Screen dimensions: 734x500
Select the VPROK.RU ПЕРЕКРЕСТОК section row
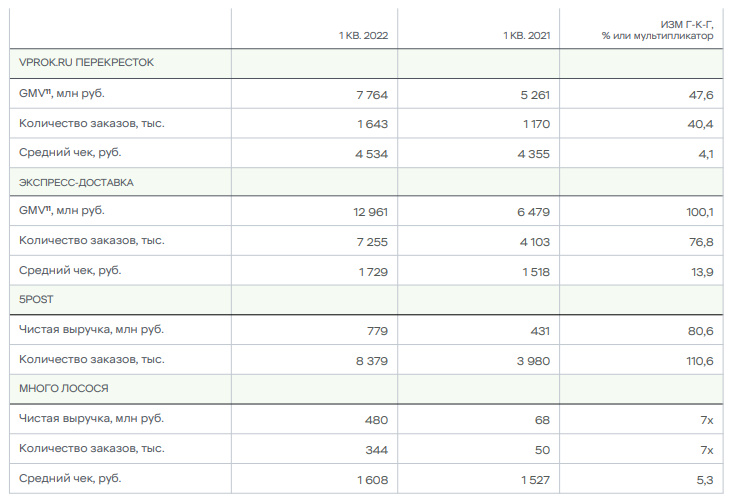[86, 63]
